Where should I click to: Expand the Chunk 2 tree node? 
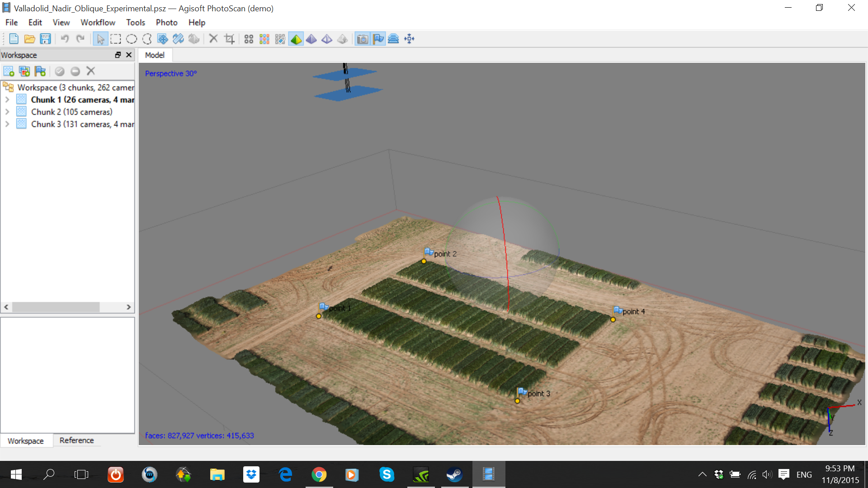[x=7, y=112]
